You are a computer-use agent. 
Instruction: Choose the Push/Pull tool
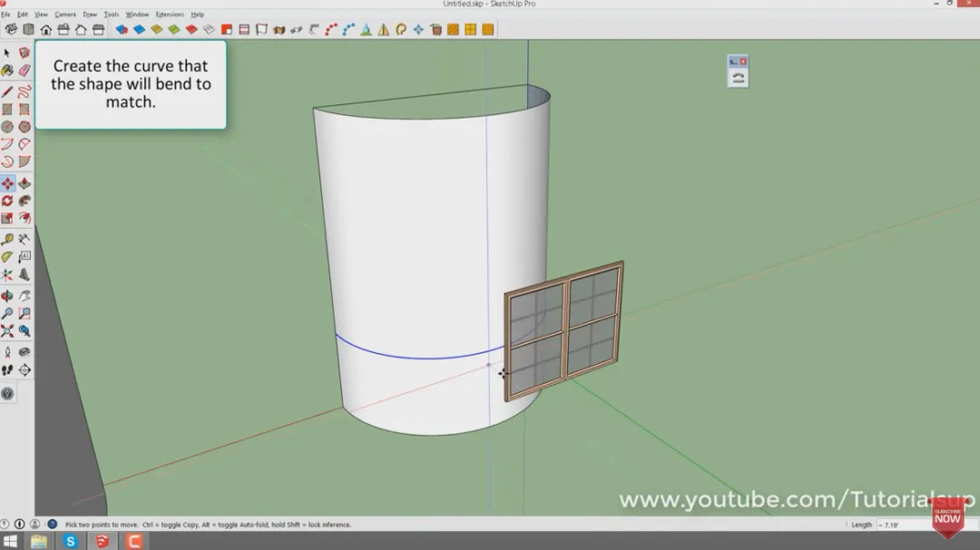coord(24,183)
